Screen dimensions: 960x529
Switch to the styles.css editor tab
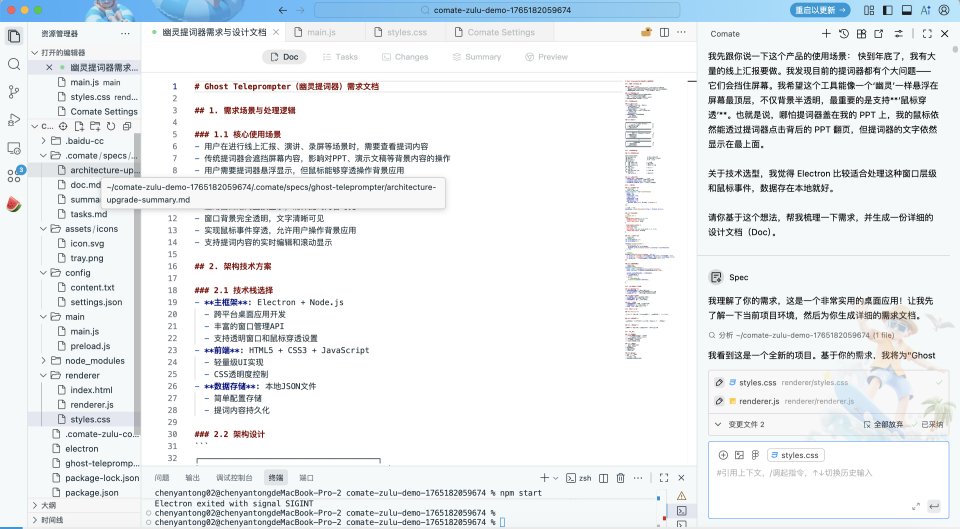click(x=407, y=32)
